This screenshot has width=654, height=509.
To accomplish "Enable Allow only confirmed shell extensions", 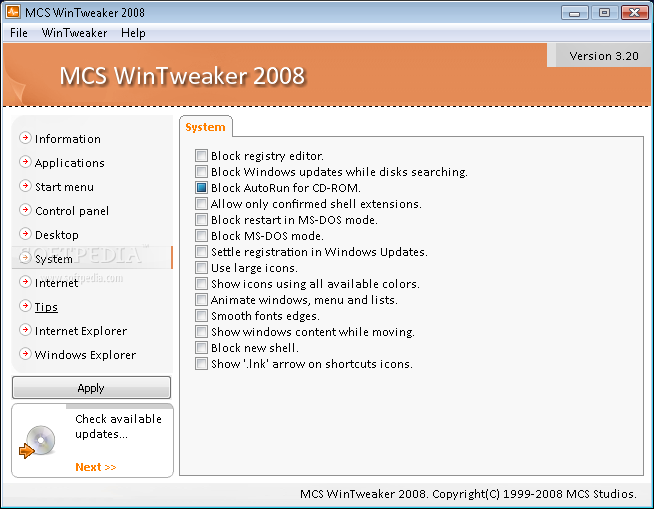I will tap(201, 204).
